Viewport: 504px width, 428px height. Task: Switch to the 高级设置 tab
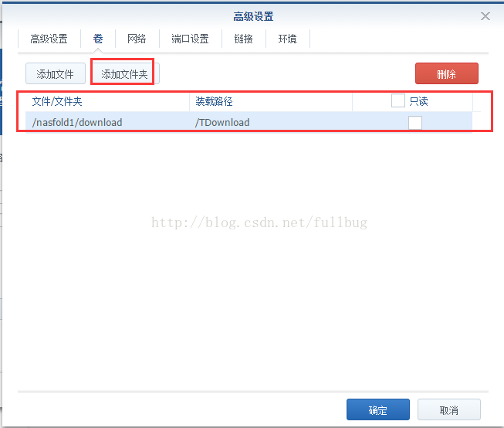coord(49,39)
